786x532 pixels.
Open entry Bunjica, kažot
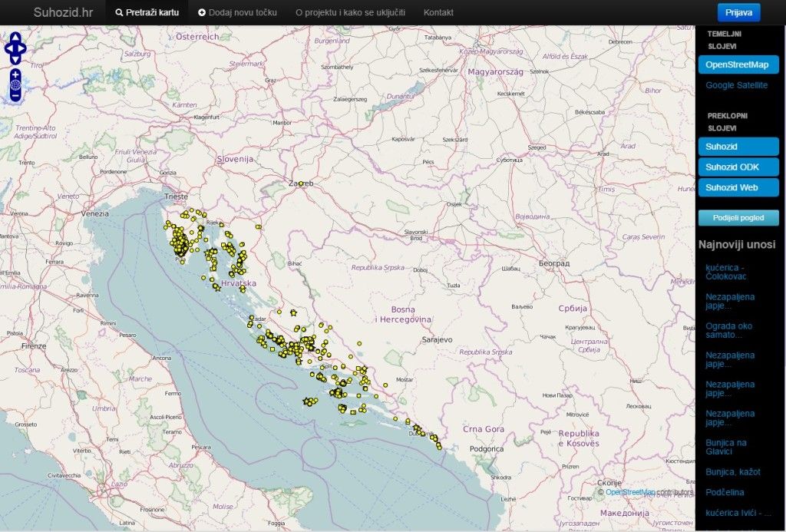point(733,472)
